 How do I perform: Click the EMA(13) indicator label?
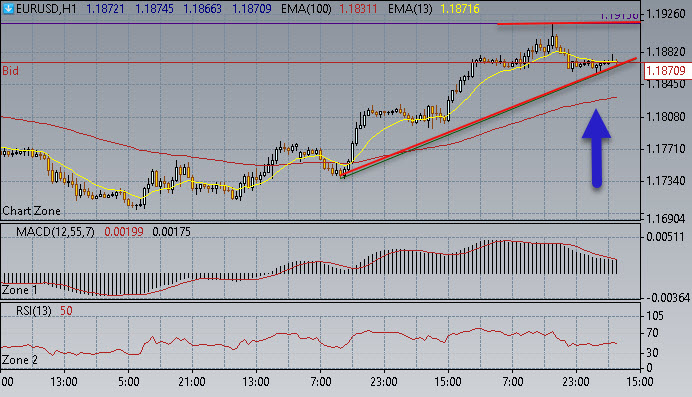click(x=410, y=9)
